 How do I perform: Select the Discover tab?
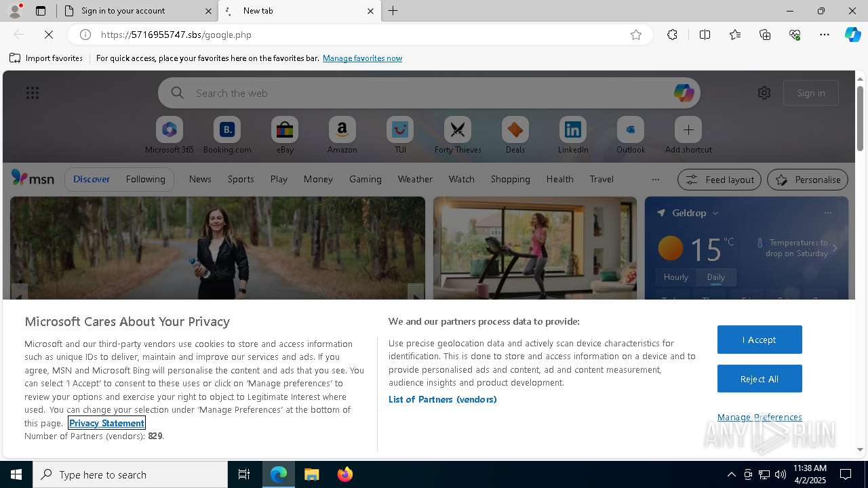(92, 179)
